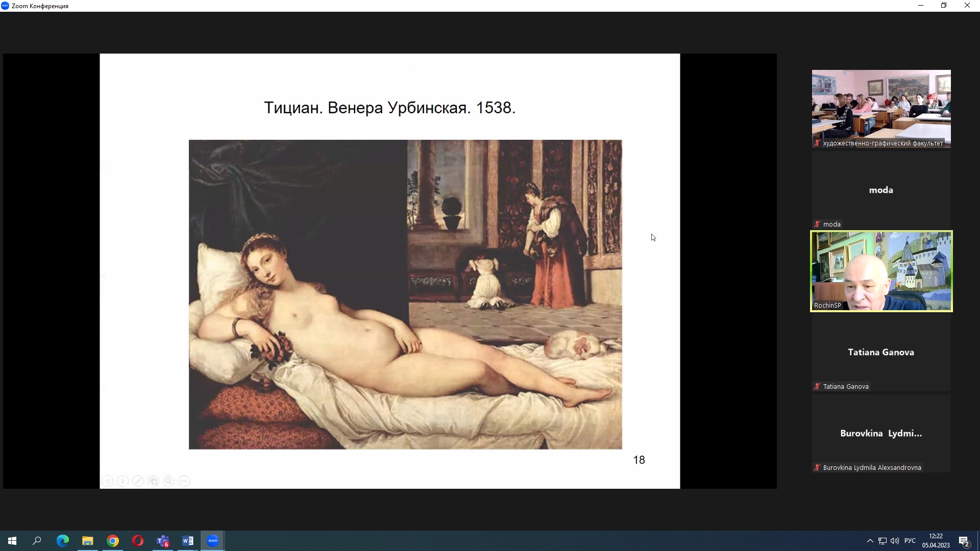980x551 pixels.
Task: Toggle the system volume speaker icon
Action: pyautogui.click(x=895, y=541)
